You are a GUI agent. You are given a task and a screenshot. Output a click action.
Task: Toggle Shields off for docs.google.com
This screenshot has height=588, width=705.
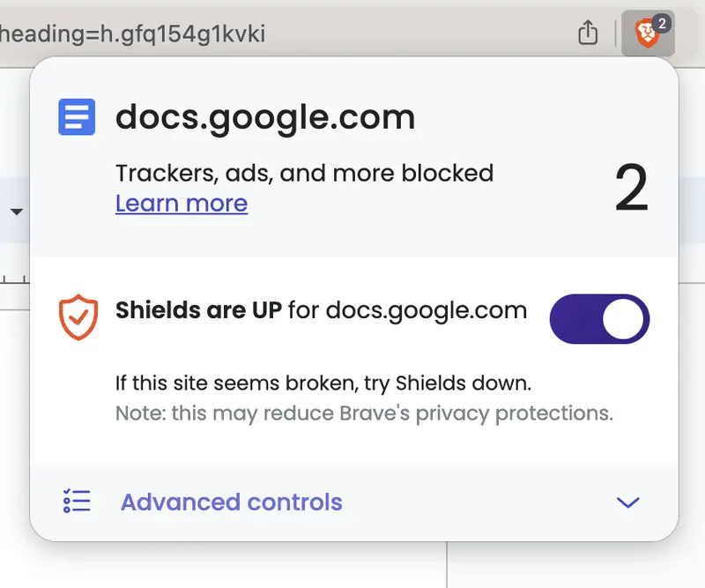599,318
